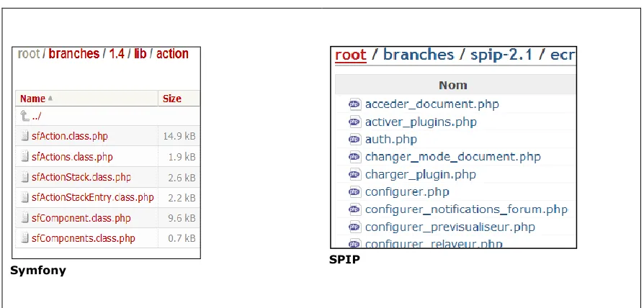Open sfComponents.class.php file link
Viewport: 644px width, 308px height.
84,238
